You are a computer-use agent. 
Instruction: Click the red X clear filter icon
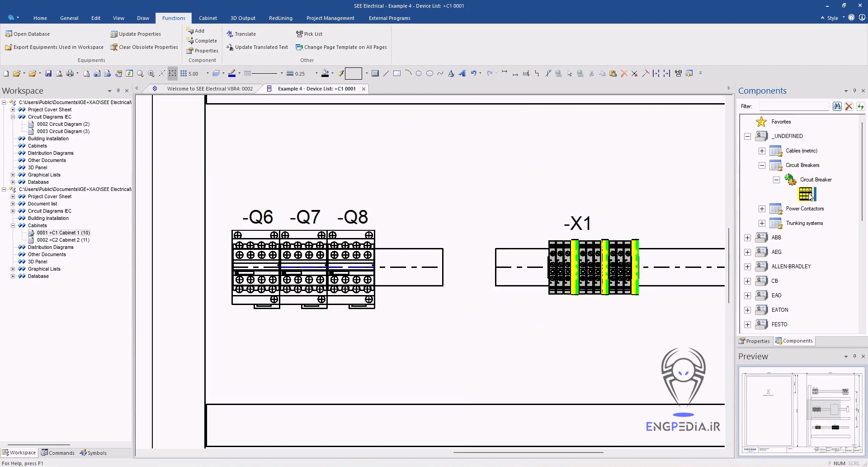point(849,106)
